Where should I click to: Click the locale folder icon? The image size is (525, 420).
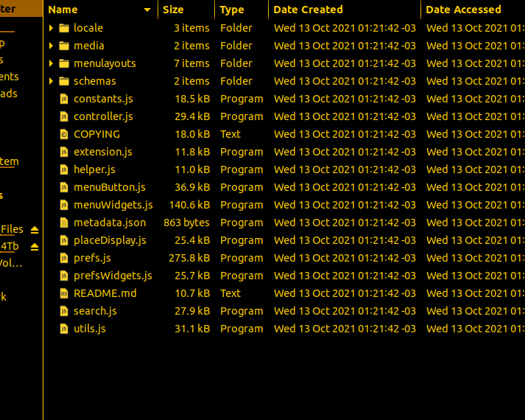(x=64, y=28)
